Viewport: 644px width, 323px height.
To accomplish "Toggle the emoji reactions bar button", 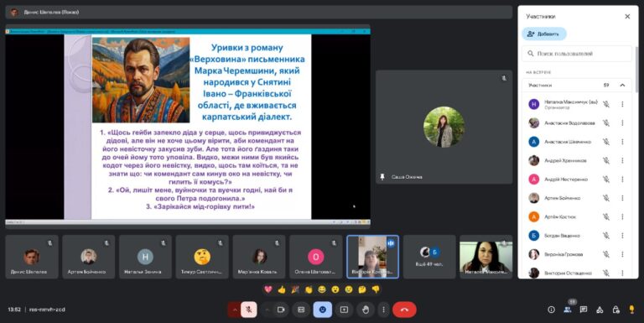I will tap(322, 310).
